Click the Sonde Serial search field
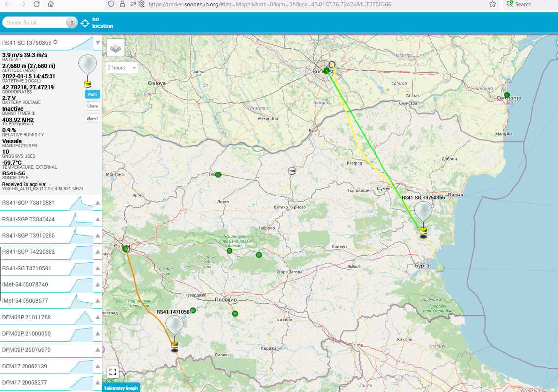558x392 pixels. tap(35, 23)
